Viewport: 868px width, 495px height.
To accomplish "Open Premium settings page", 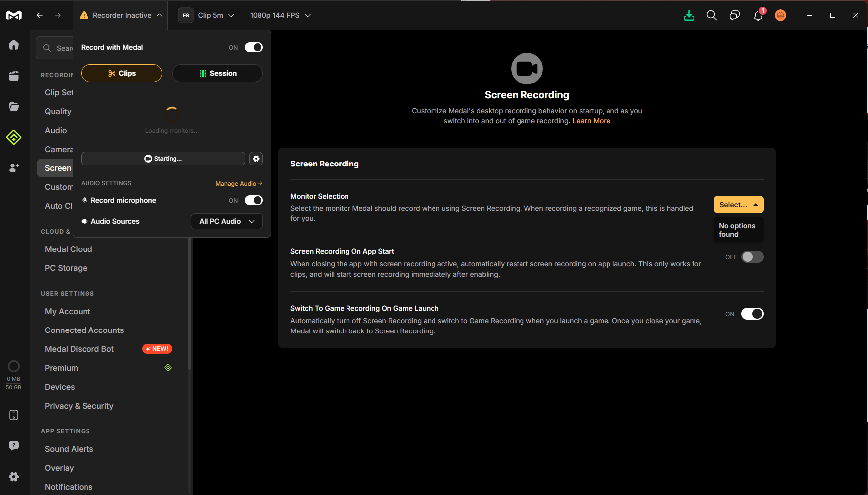I will click(x=62, y=368).
